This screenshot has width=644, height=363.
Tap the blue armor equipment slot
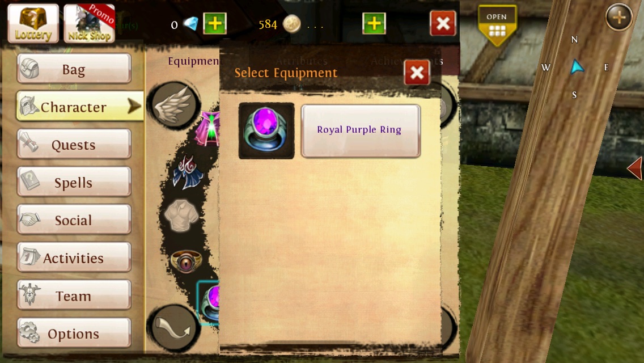[188, 172]
